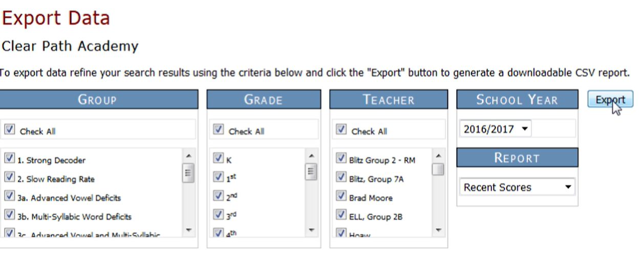Uncheck 3a. Advanced Vowel Deficits checkbox

pos(9,197)
